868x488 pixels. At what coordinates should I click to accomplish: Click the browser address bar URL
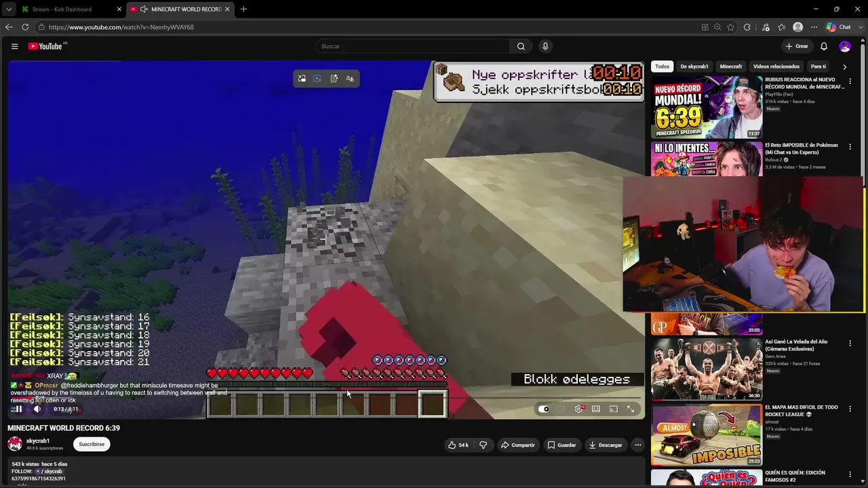pyautogui.click(x=121, y=27)
